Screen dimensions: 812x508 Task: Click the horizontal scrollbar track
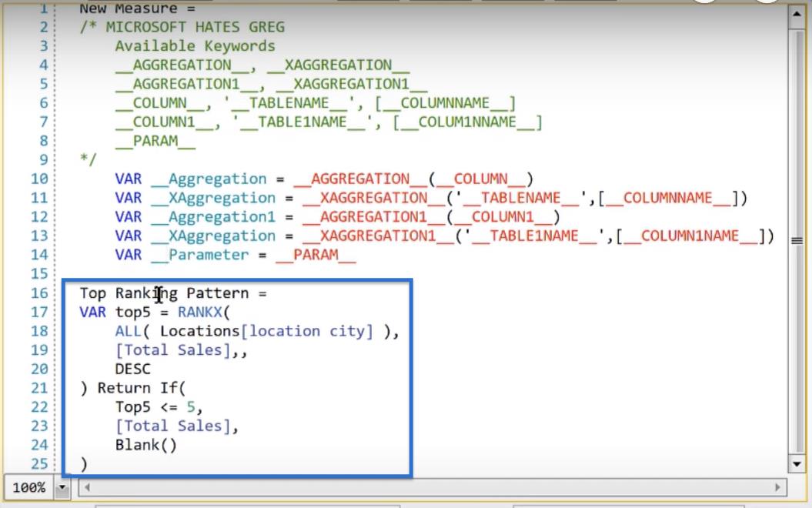(432, 487)
